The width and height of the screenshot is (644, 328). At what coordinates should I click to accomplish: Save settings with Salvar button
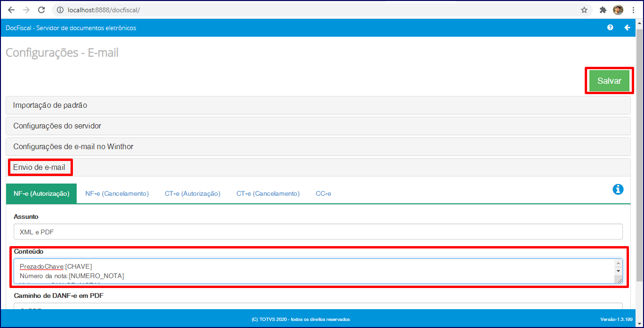point(609,81)
